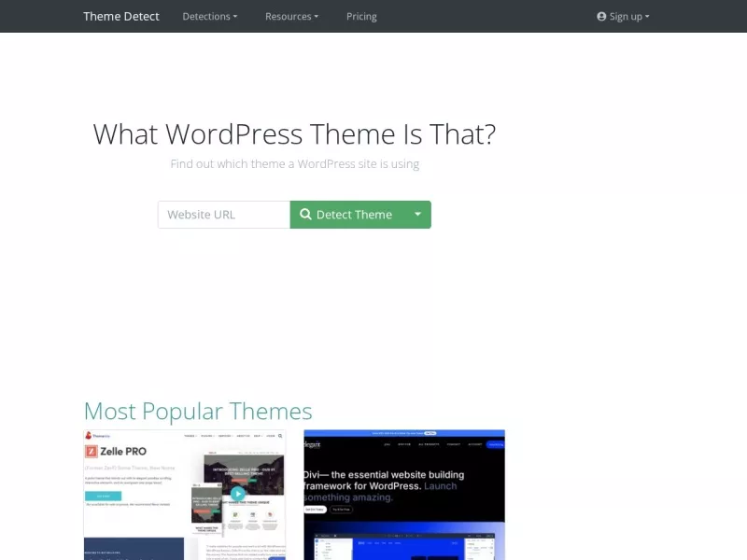The height and width of the screenshot is (560, 747).
Task: Click the Most Popular Themes heading
Action: point(198,411)
